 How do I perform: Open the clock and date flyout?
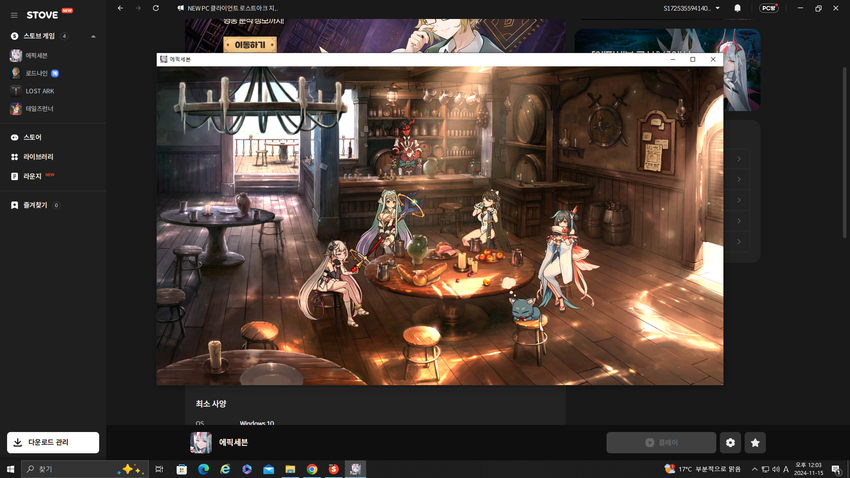click(808, 469)
